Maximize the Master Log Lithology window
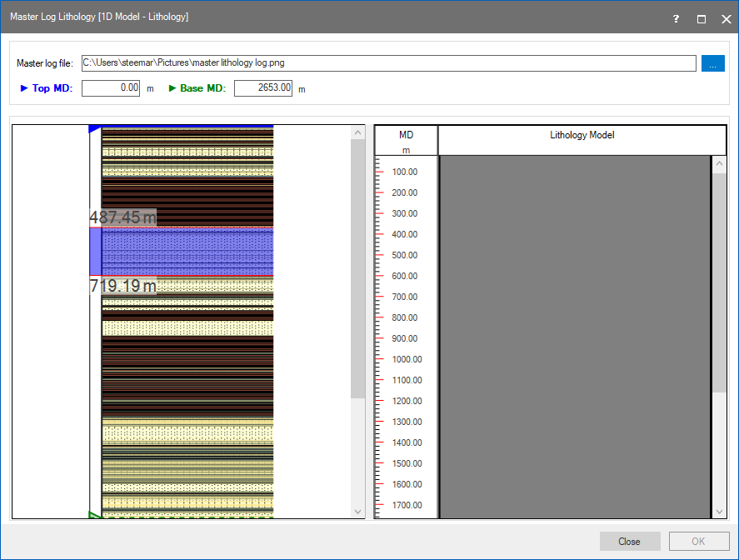Image resolution: width=739 pixels, height=560 pixels. (x=702, y=18)
